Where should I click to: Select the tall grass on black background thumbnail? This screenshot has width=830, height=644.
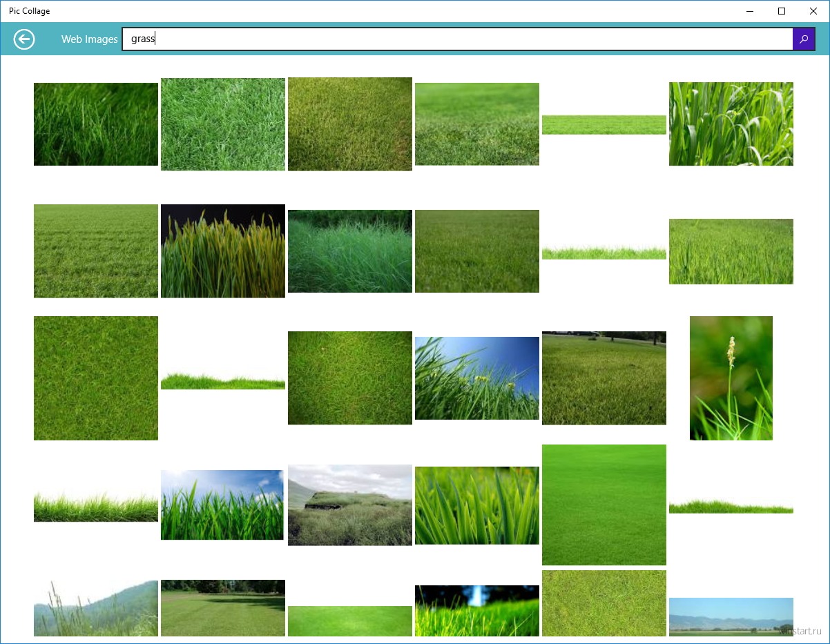223,251
